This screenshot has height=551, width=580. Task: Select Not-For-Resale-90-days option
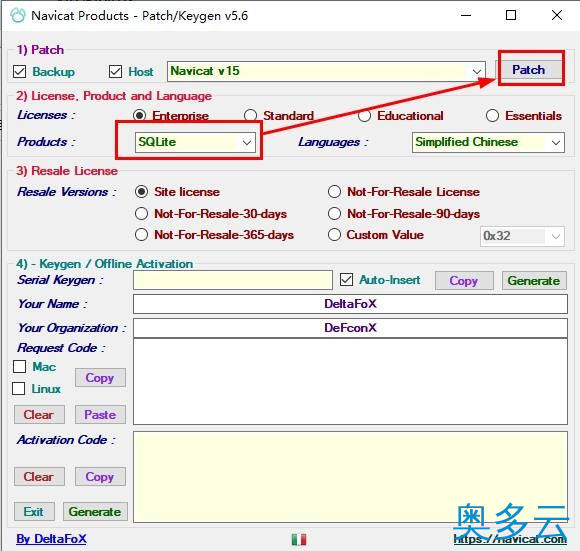point(334,213)
